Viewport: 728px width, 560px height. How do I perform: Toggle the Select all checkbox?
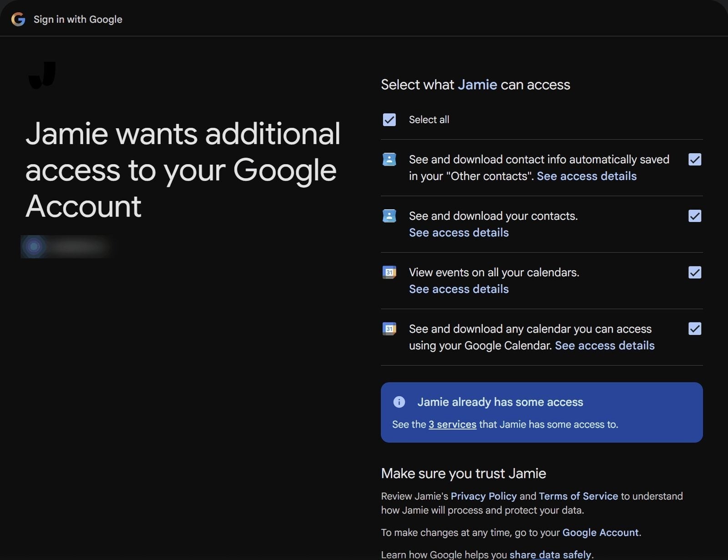pyautogui.click(x=389, y=120)
